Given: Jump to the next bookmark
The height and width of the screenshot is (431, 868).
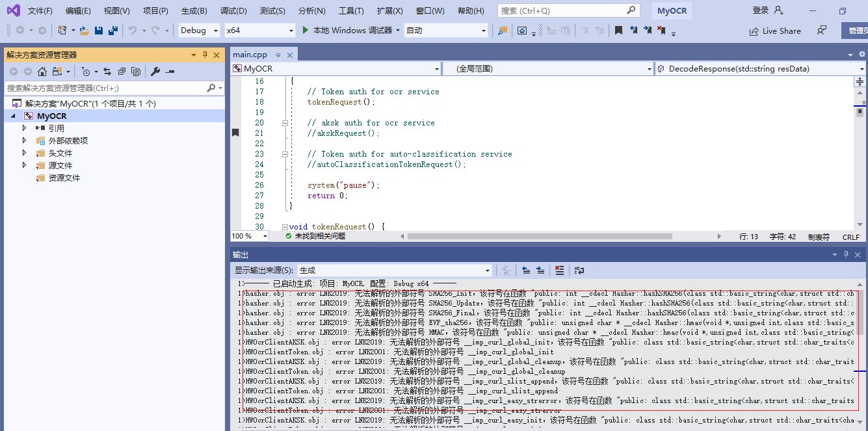Looking at the screenshot, I should pos(648,30).
